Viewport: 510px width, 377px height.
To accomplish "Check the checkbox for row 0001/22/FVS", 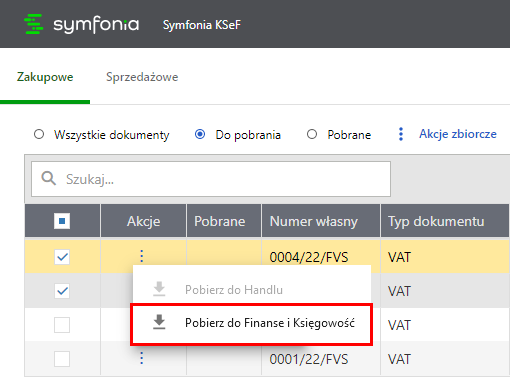I will [62, 359].
